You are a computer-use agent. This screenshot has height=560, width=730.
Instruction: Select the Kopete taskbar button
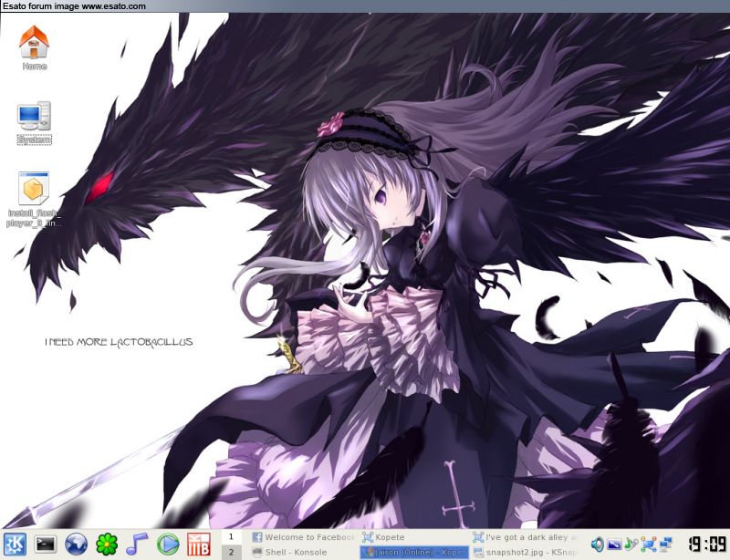tap(413, 537)
